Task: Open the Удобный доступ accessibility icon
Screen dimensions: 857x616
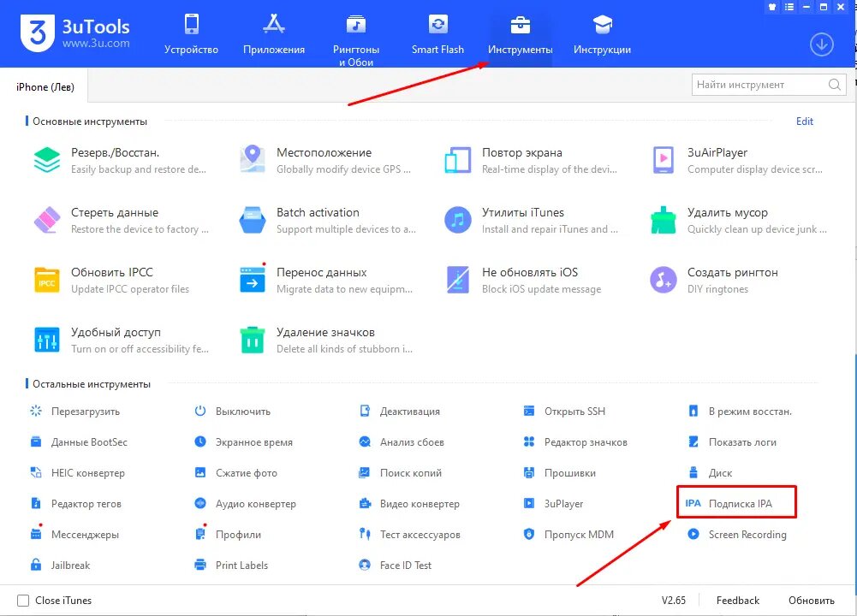Action: (x=47, y=341)
